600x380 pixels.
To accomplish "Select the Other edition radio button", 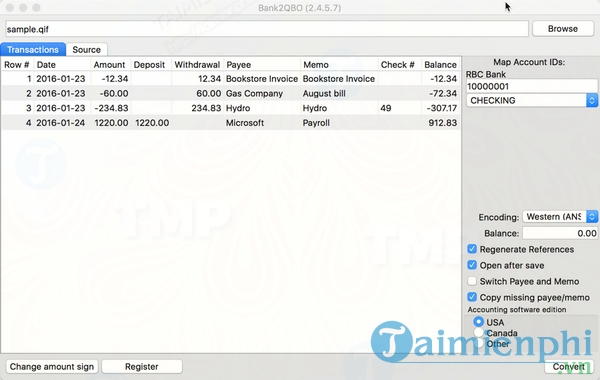I will click(x=478, y=343).
